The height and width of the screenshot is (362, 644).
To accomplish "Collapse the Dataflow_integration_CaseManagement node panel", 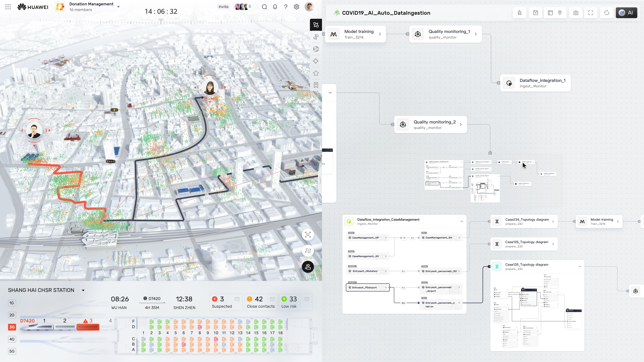I will (462, 221).
